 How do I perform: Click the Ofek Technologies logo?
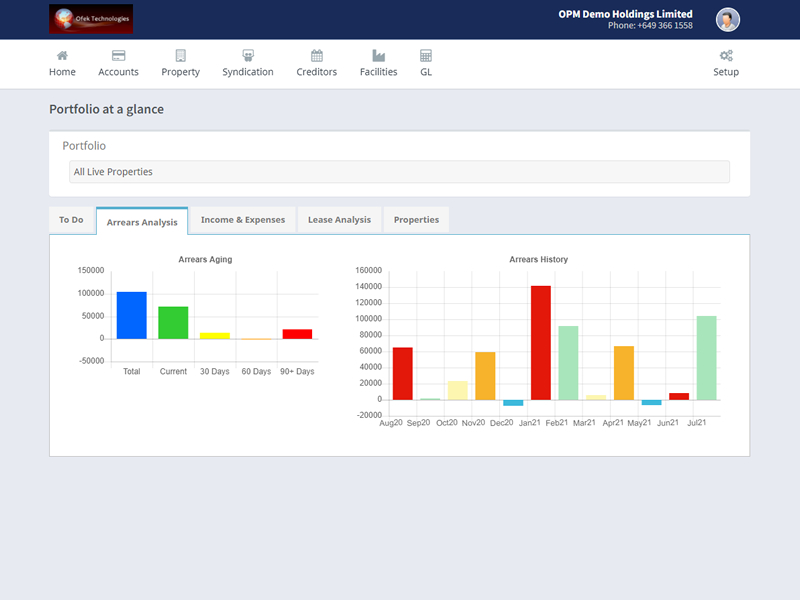click(x=91, y=19)
